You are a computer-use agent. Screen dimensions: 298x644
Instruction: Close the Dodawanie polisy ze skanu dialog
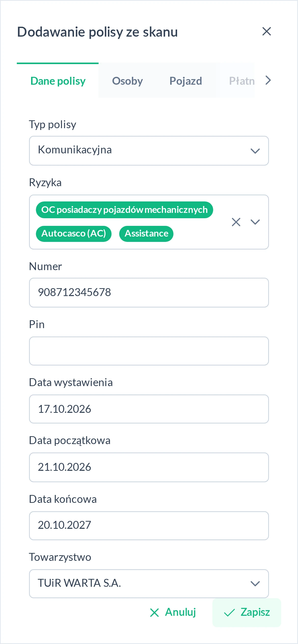pos(266,31)
